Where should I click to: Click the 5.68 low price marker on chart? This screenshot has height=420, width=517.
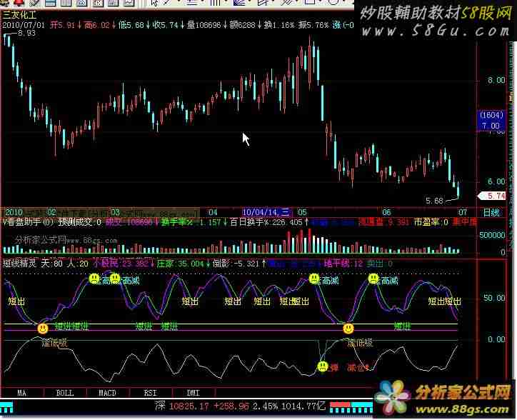(435, 201)
